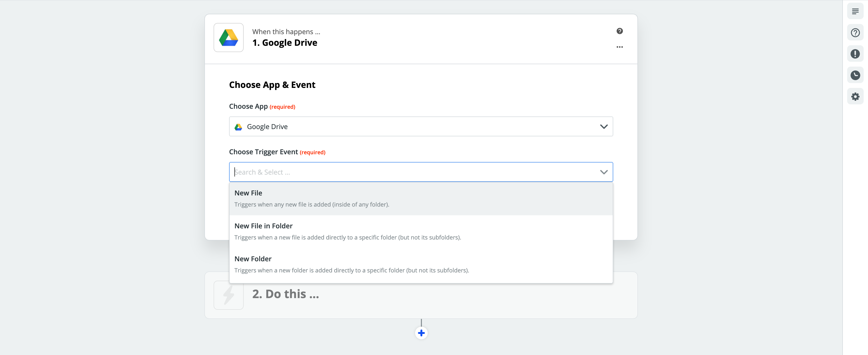Click the Choose App & Event heading

272,85
